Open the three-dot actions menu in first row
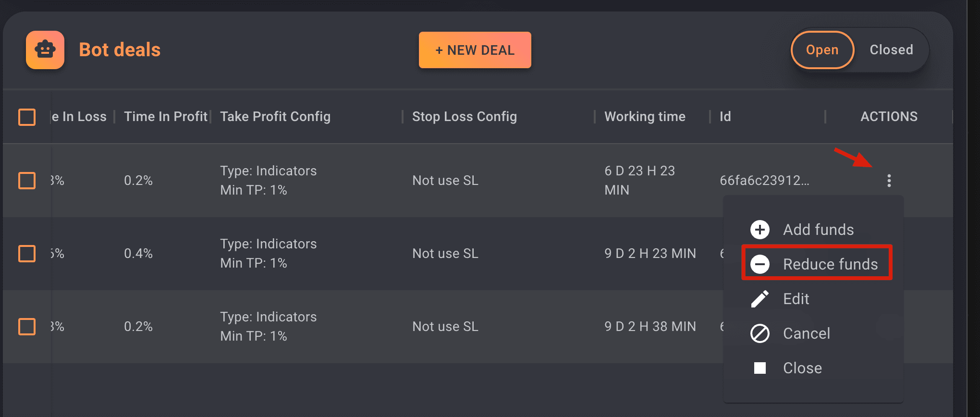This screenshot has width=980, height=417. tap(889, 181)
